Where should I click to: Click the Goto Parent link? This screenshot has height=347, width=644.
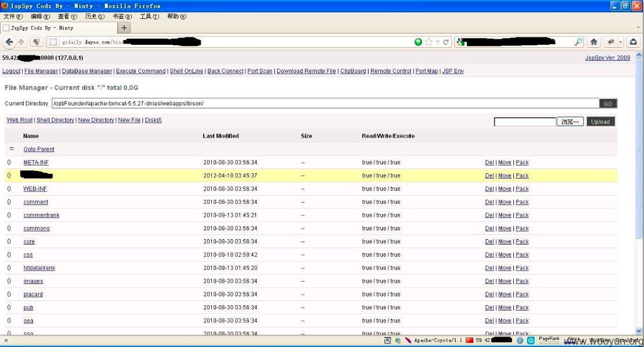[x=39, y=149]
